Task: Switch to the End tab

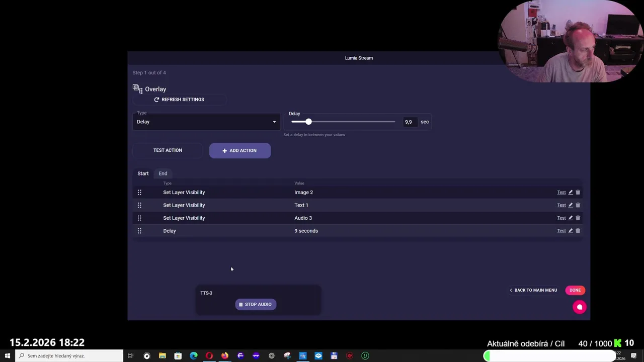Action: 163,173
